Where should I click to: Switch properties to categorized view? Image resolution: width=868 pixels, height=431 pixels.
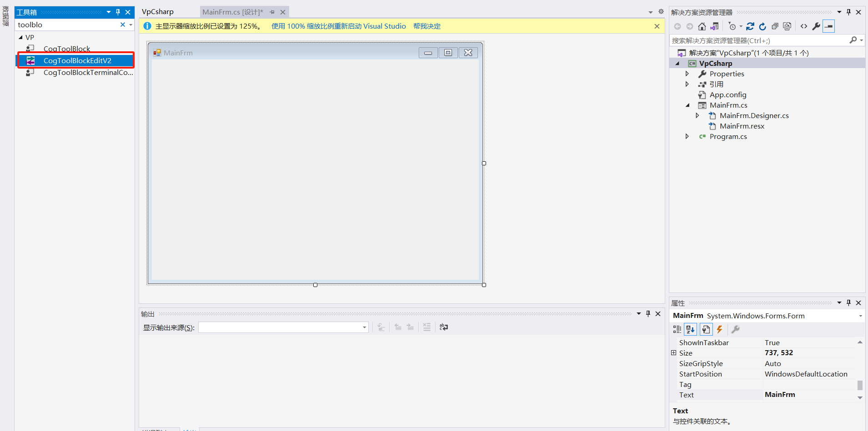point(676,329)
